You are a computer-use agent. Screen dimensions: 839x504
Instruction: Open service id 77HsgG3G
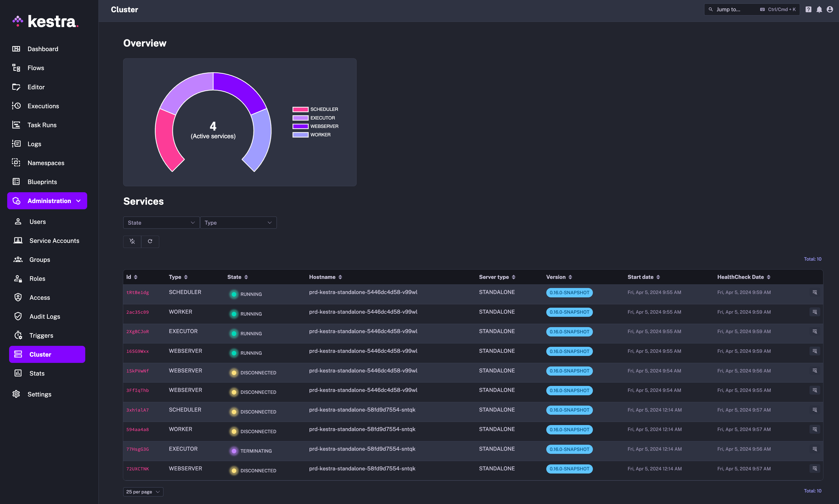pos(138,449)
